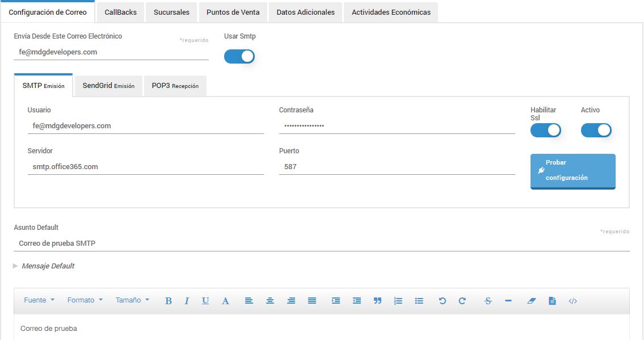Screen dimensions: 644x340
Task: Select the numbered list icon
Action: pos(398,300)
